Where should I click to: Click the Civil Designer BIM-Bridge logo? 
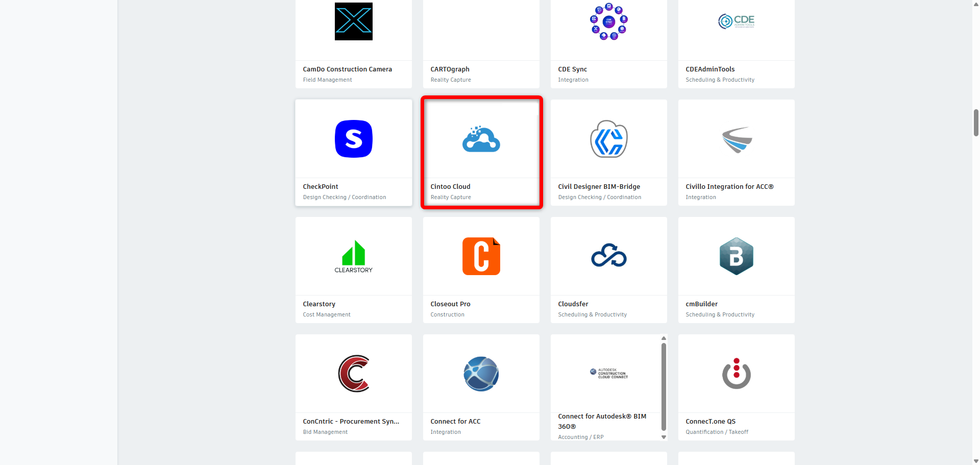tap(609, 139)
